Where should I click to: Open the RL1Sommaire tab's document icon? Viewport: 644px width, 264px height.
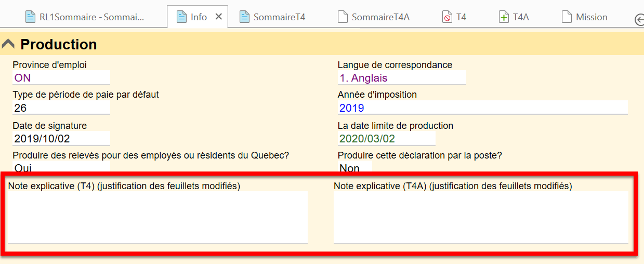tap(31, 17)
